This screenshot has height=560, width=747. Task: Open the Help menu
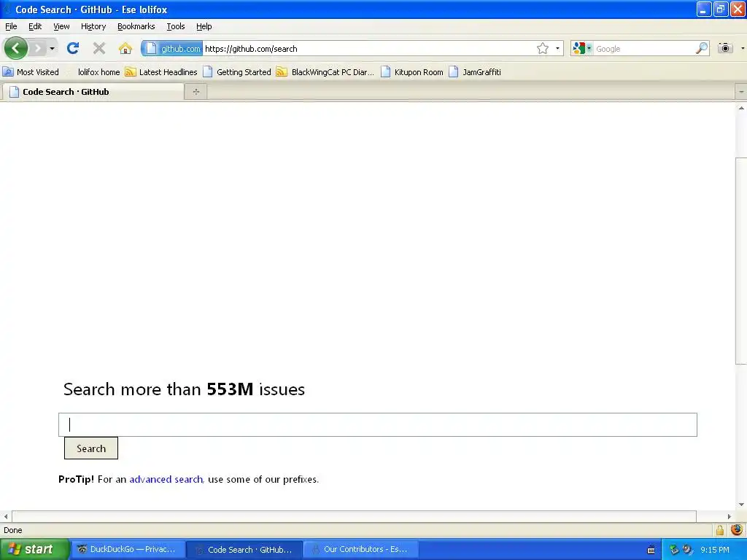(x=204, y=26)
